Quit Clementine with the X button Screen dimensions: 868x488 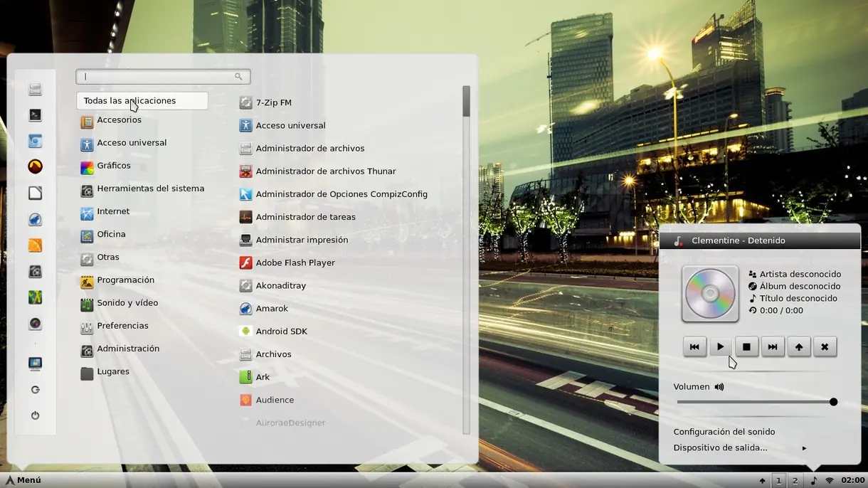pyautogui.click(x=825, y=346)
